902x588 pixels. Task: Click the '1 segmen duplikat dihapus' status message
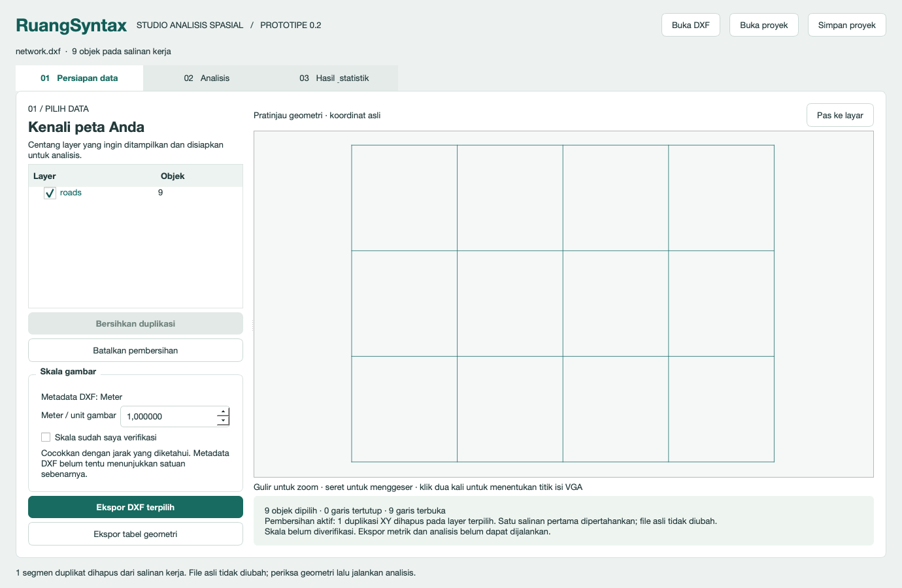216,572
